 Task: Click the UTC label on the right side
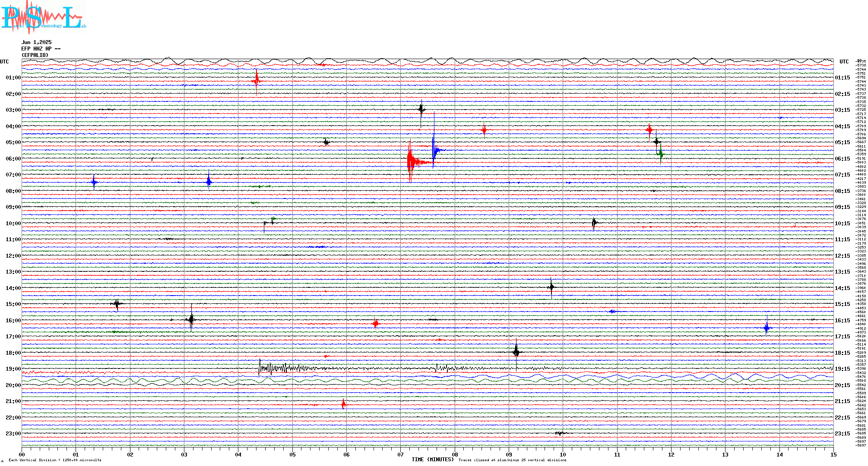click(844, 62)
